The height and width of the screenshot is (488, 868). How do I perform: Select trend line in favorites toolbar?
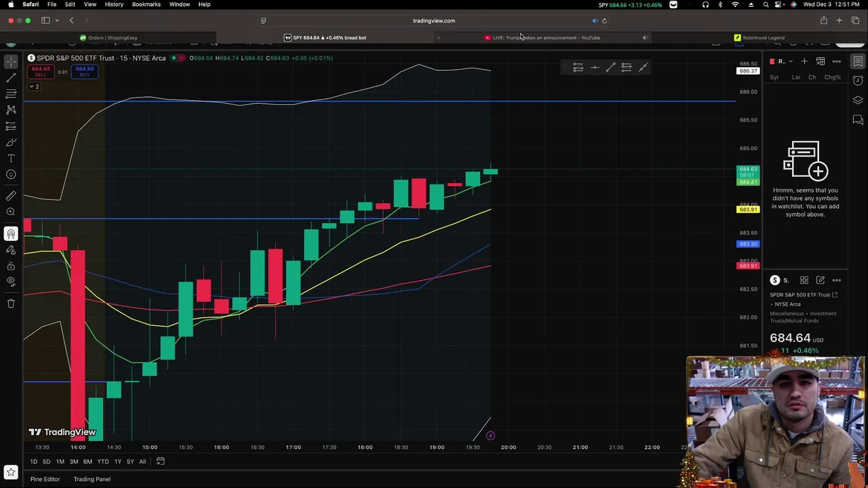click(610, 67)
